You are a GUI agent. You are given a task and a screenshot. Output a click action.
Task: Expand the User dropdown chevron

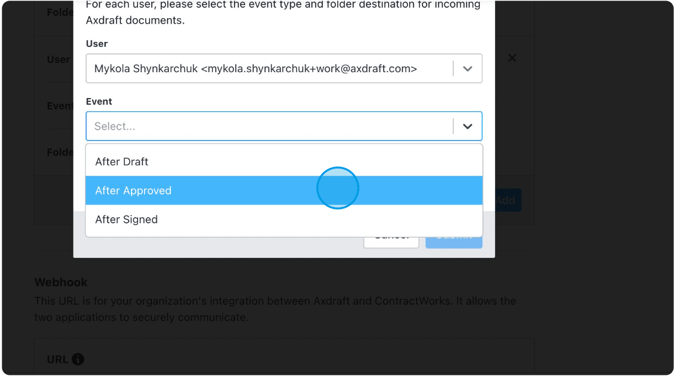[x=467, y=69]
